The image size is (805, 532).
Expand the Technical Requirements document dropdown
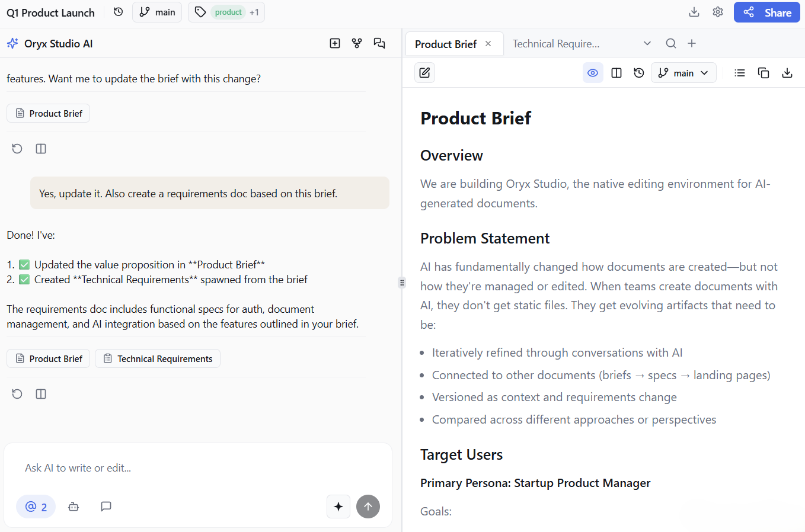(647, 43)
